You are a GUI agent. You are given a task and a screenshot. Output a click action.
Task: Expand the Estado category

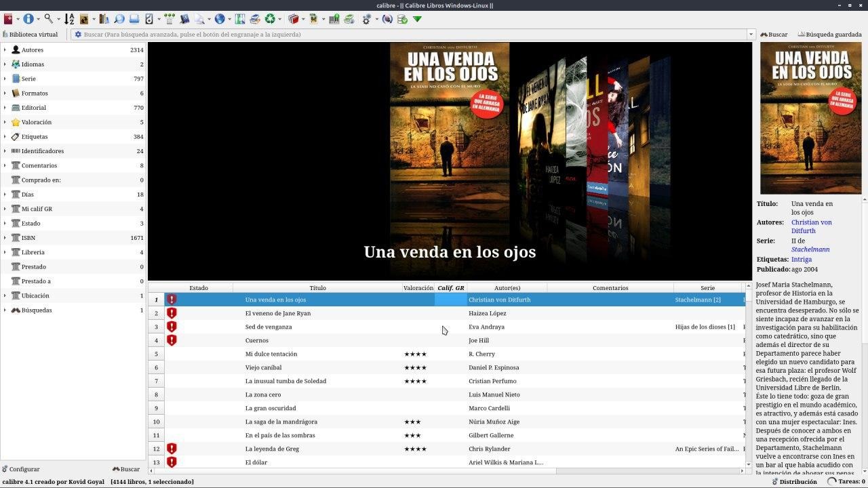(x=5, y=224)
